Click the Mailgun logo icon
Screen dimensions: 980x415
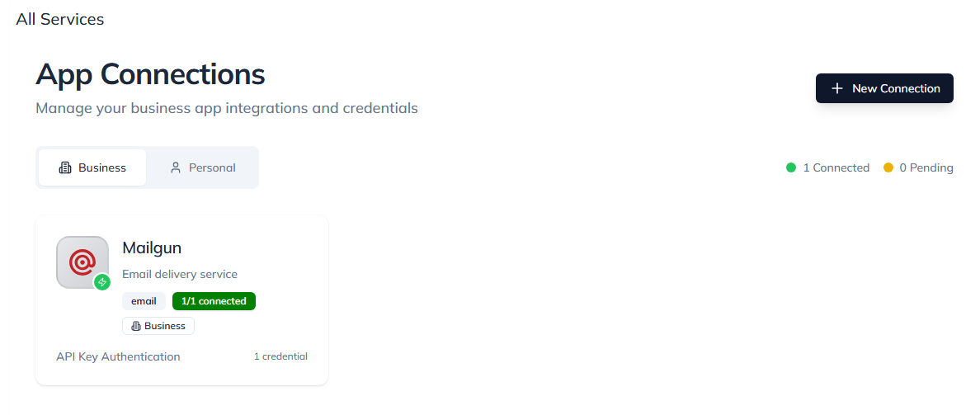[x=82, y=262]
